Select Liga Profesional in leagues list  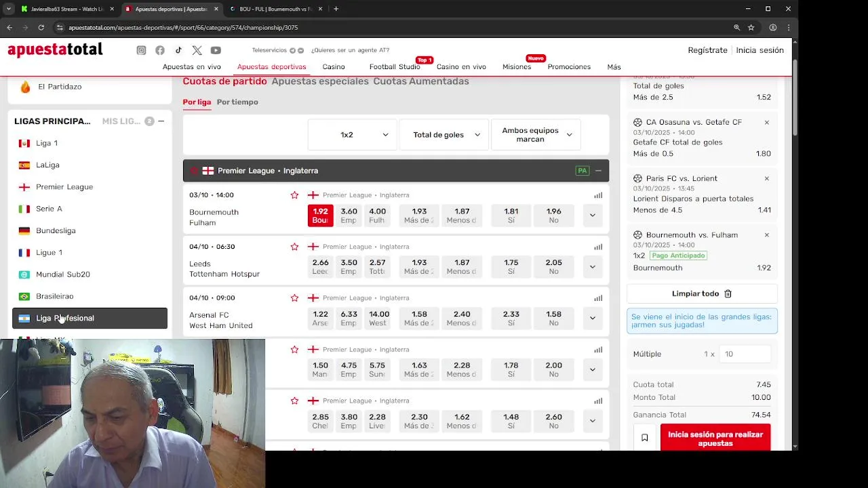[x=90, y=319]
